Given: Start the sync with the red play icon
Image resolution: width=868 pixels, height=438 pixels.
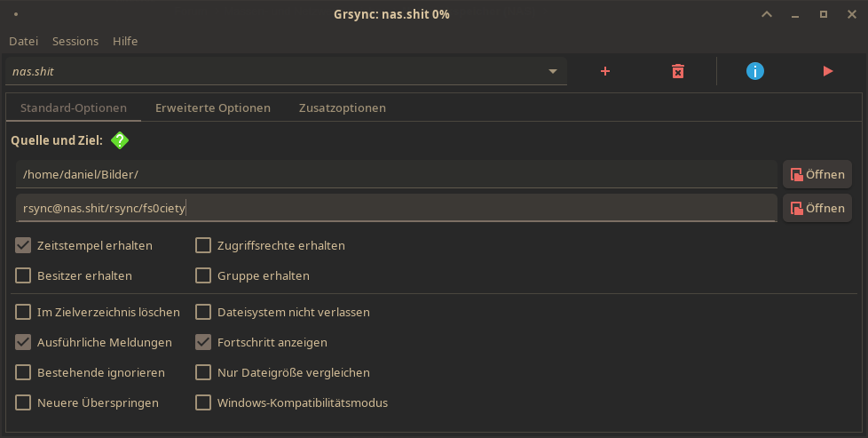Looking at the screenshot, I should (828, 71).
